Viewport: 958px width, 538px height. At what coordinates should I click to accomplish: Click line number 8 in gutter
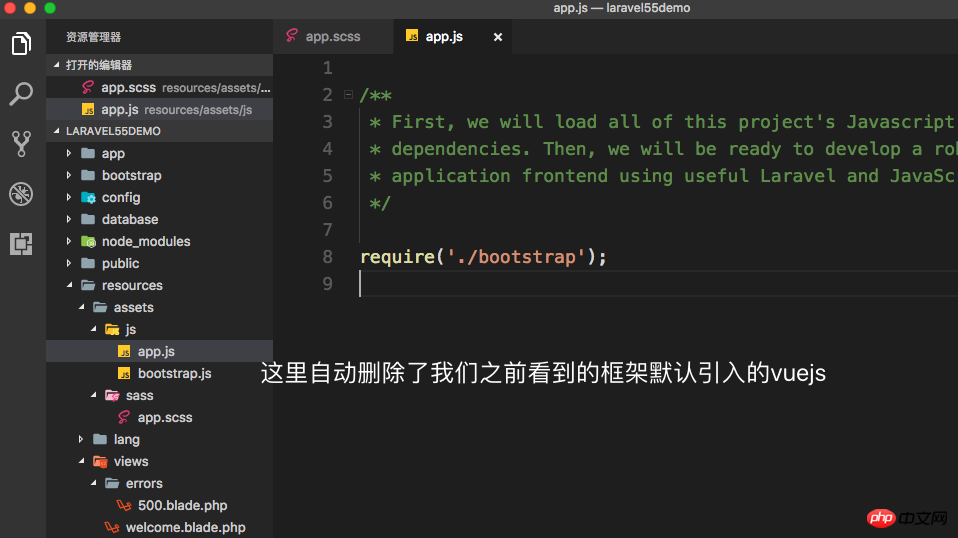(327, 256)
